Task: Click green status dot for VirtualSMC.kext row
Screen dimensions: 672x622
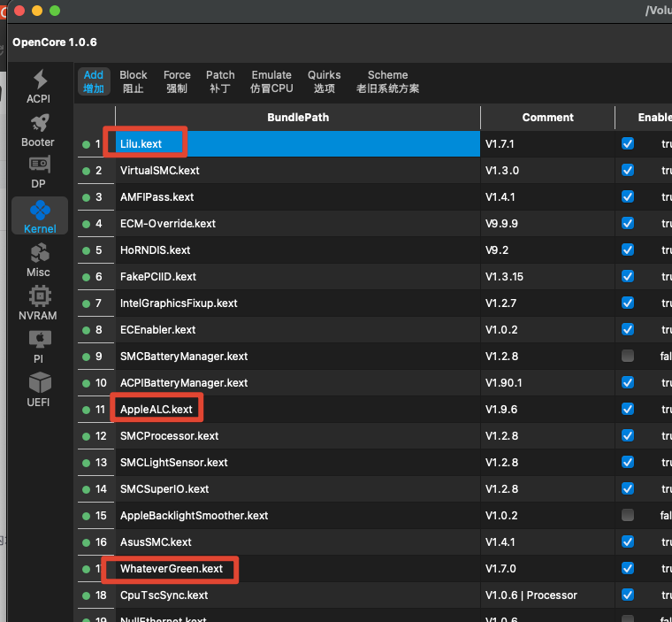Action: coord(86,171)
